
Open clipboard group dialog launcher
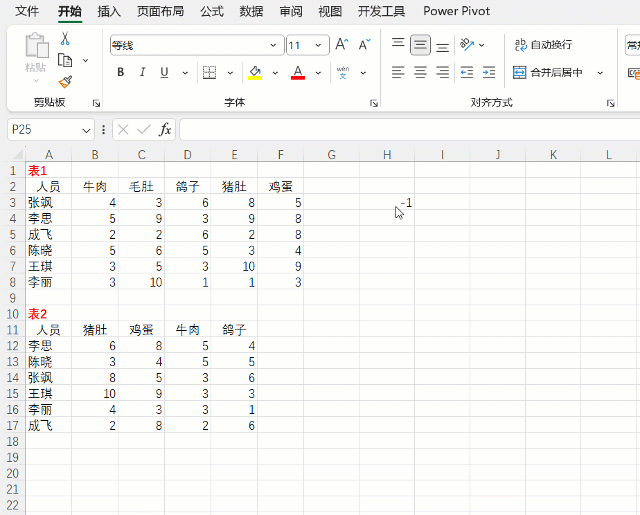96,103
